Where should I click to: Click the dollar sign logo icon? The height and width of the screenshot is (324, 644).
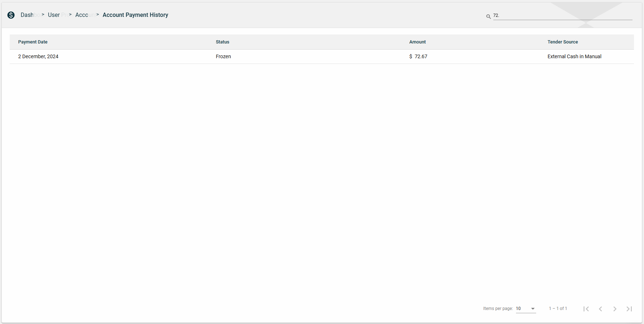pos(11,15)
